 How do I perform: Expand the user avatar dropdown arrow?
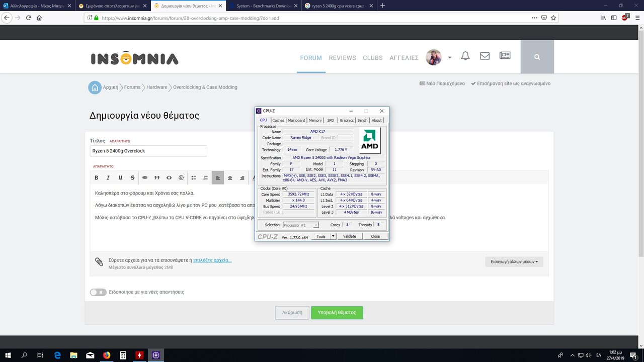coord(449,57)
